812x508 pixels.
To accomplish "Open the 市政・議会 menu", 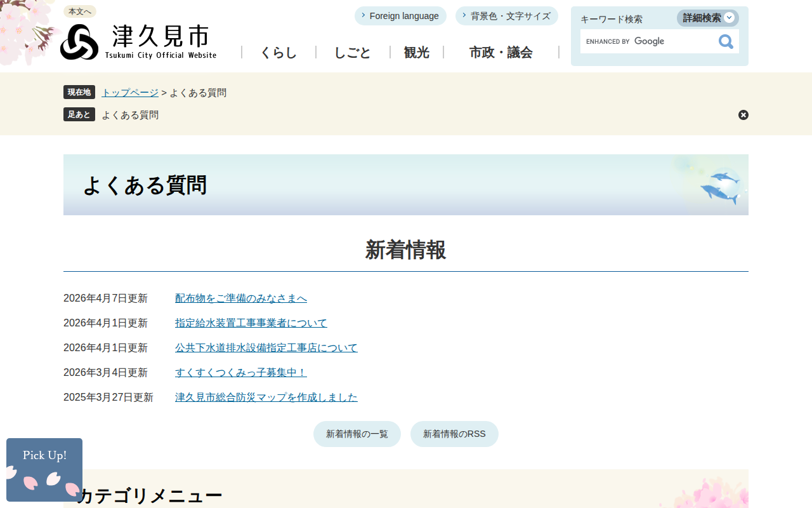I will pos(501,53).
